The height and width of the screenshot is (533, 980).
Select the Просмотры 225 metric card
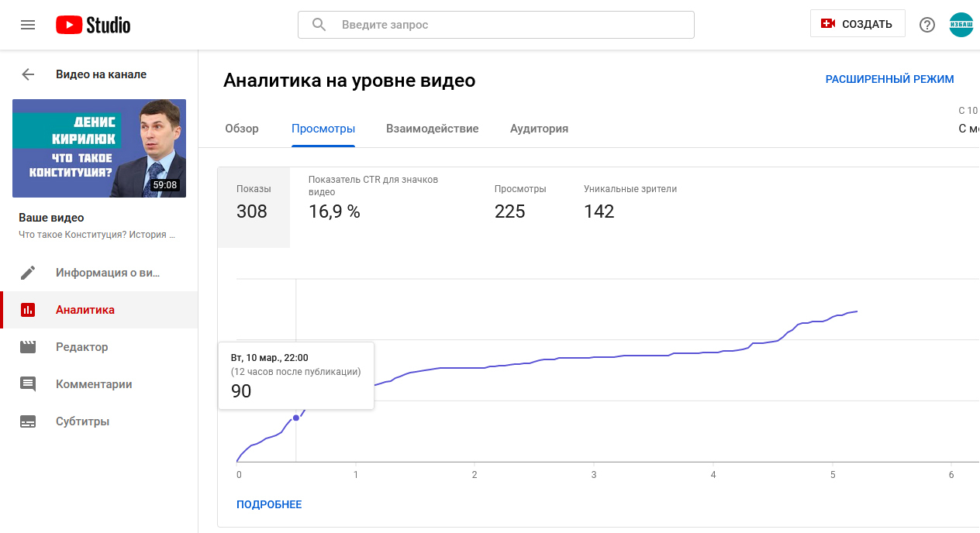521,207
